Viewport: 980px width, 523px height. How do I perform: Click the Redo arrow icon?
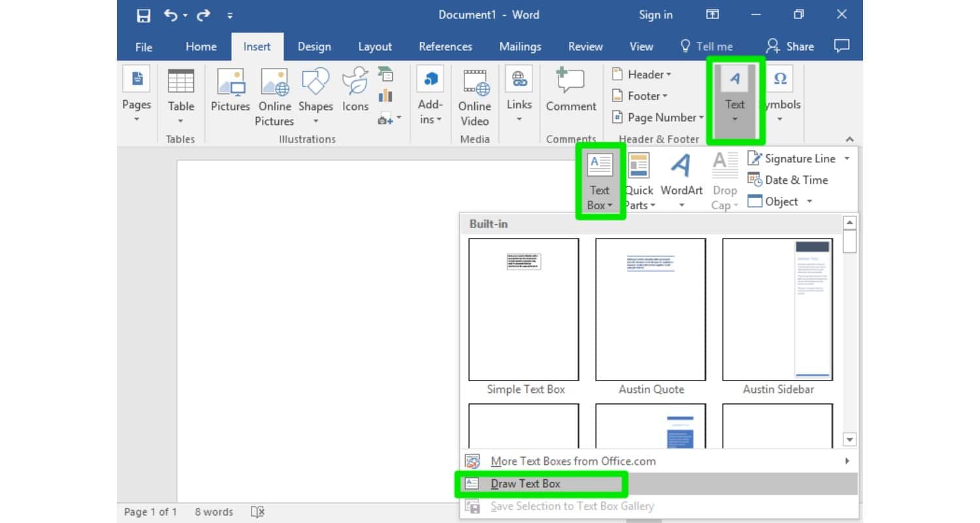point(203,15)
